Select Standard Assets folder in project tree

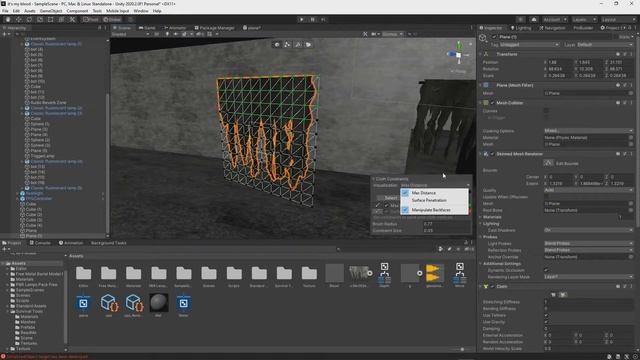click(31, 306)
